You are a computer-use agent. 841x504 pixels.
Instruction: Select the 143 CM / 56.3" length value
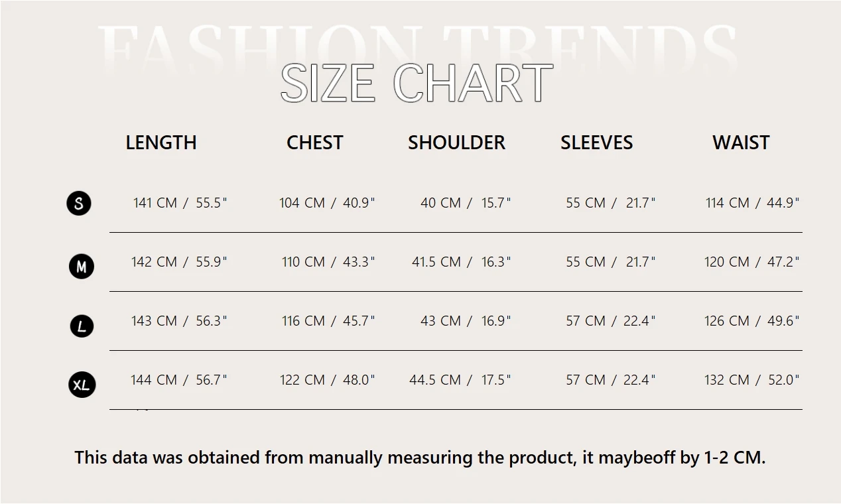click(179, 321)
